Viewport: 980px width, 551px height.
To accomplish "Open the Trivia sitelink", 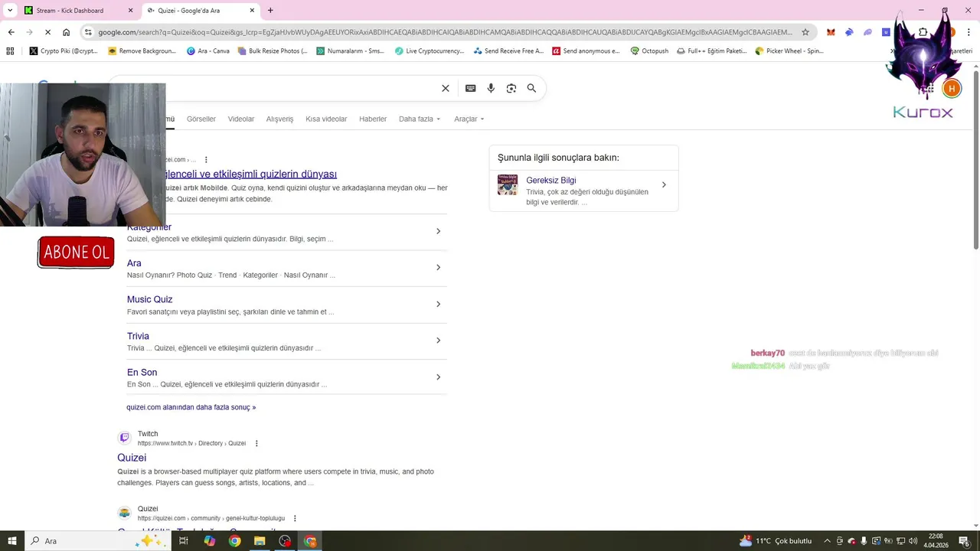I will click(x=138, y=336).
